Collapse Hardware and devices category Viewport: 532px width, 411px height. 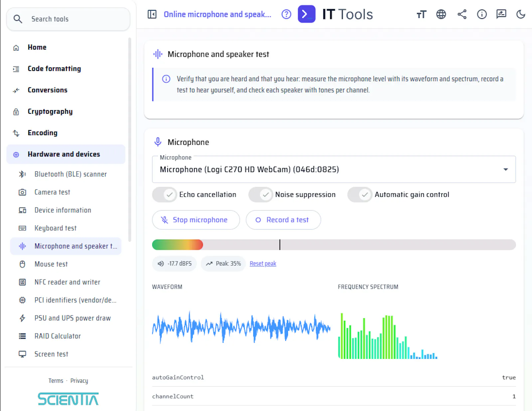pyautogui.click(x=66, y=154)
